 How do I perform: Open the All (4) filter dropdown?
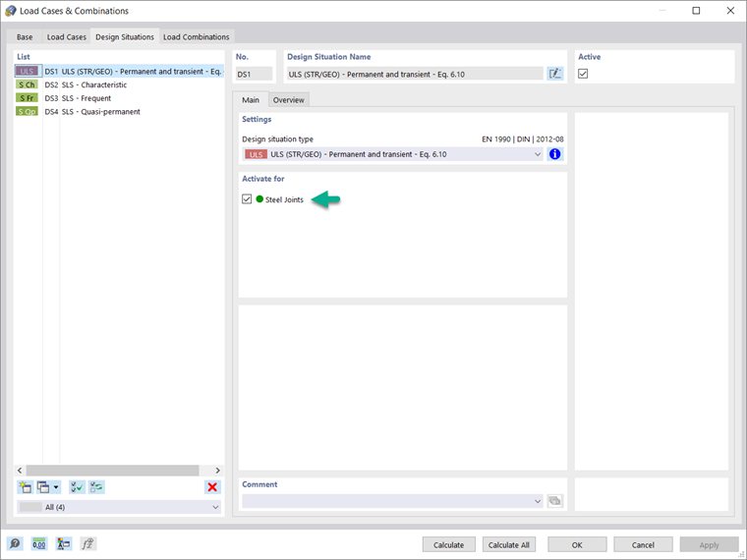(x=119, y=507)
